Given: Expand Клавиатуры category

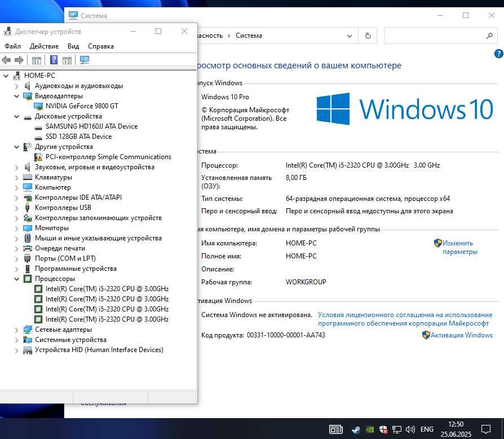Looking at the screenshot, I should click(16, 178).
